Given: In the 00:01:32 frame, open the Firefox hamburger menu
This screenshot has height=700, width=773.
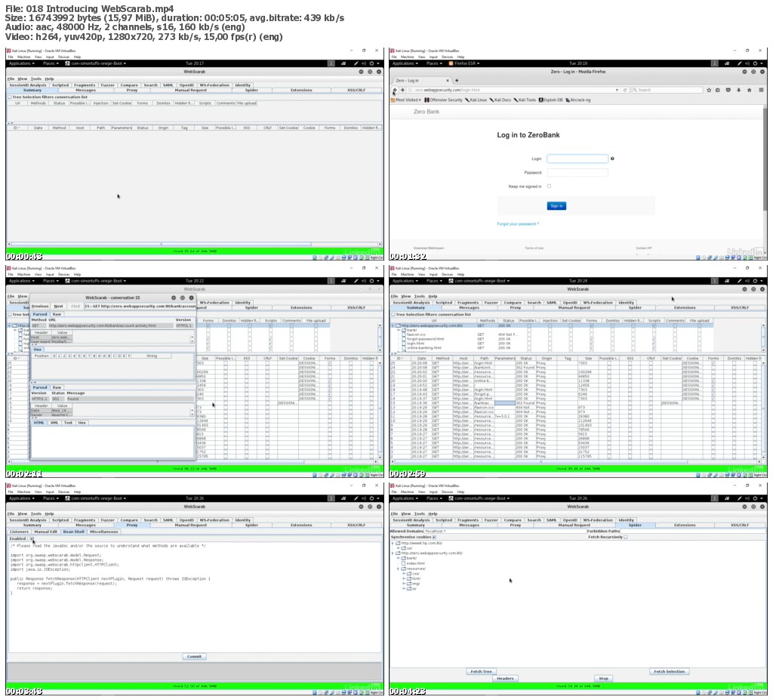Looking at the screenshot, I should [761, 90].
